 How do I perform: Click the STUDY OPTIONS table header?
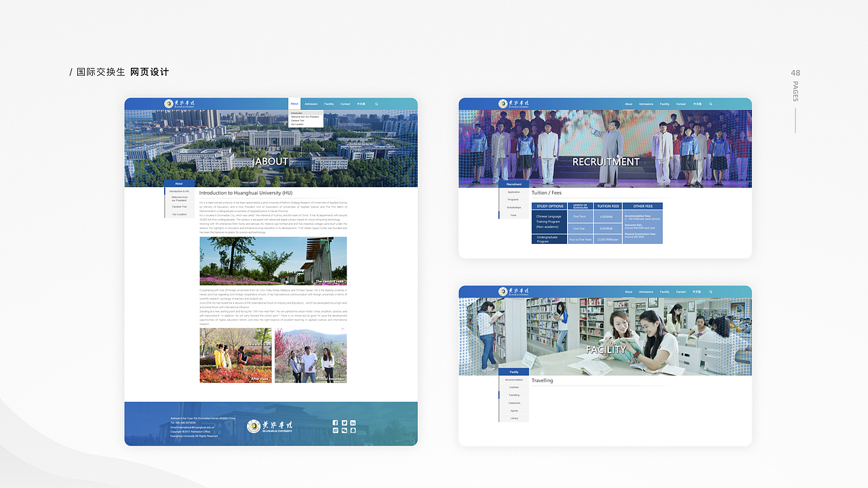[550, 206]
